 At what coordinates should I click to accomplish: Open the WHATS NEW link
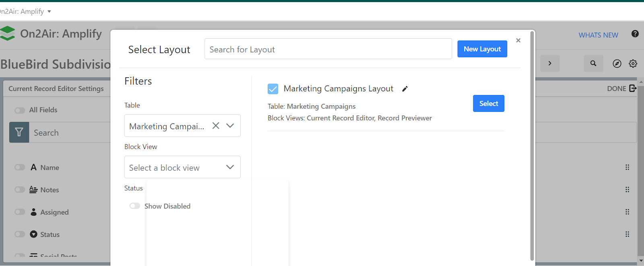coord(598,35)
